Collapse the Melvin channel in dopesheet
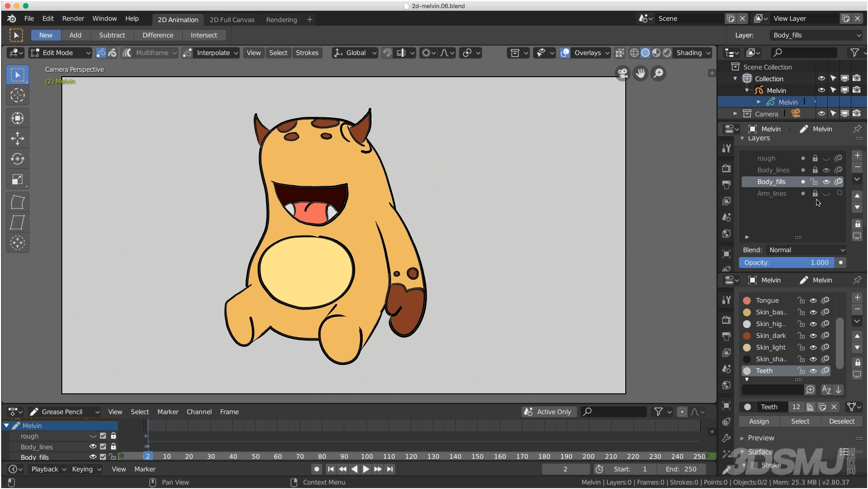868x489 pixels. coord(6,426)
